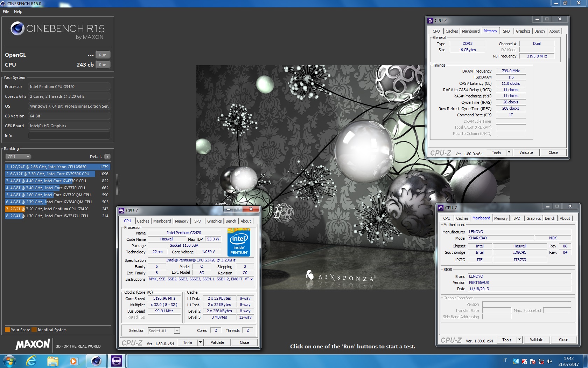The height and width of the screenshot is (368, 588).
Task: Select ranking row Intel Core i7-3840QM CPU
Action: (58, 202)
